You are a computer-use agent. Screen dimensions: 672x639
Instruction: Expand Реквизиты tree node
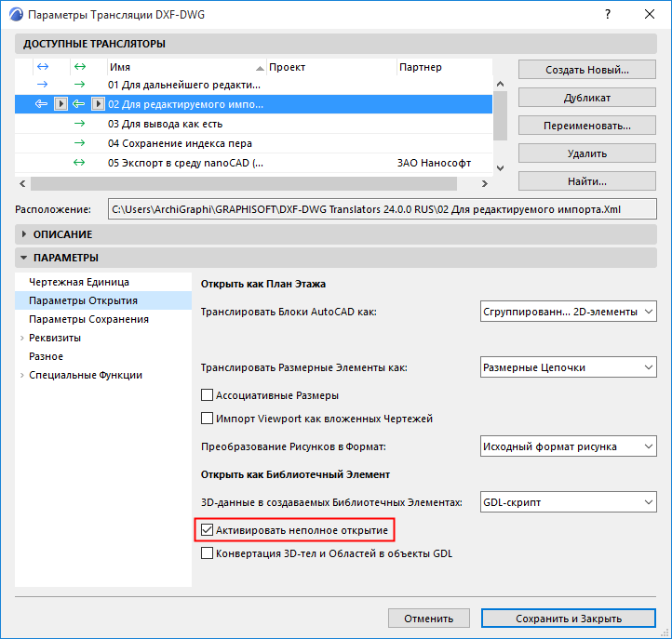point(21,338)
